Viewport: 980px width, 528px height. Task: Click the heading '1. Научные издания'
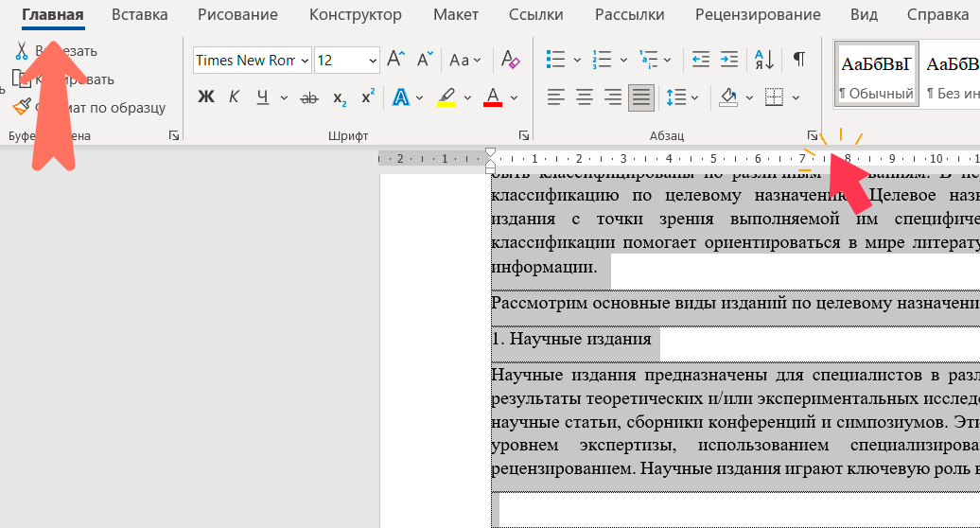571,339
